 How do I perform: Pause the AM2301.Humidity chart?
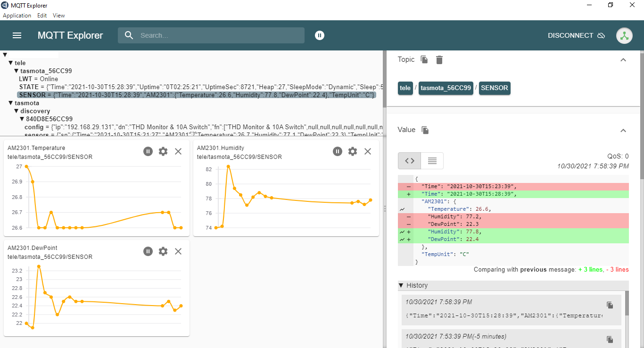pos(338,151)
